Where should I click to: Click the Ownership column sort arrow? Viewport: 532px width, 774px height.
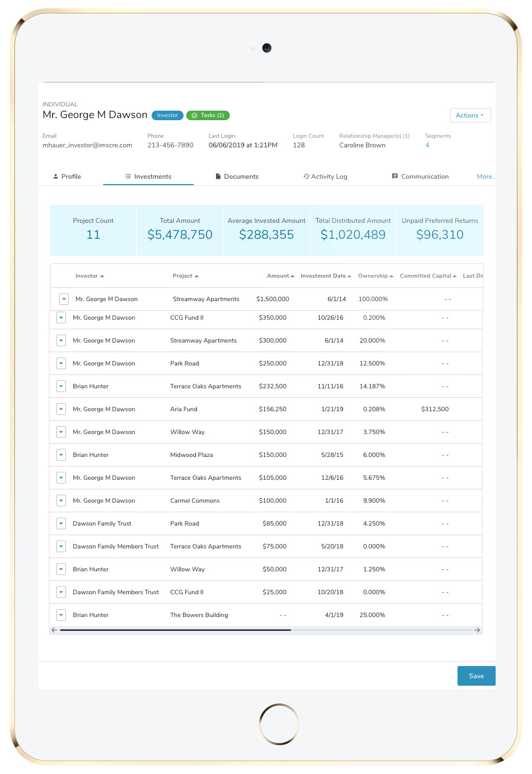point(392,276)
